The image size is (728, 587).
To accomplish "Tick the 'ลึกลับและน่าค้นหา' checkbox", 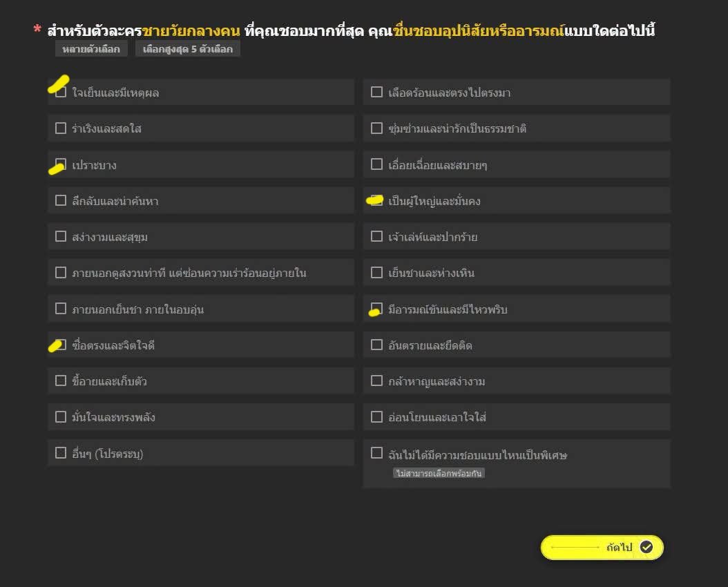I will pos(61,200).
